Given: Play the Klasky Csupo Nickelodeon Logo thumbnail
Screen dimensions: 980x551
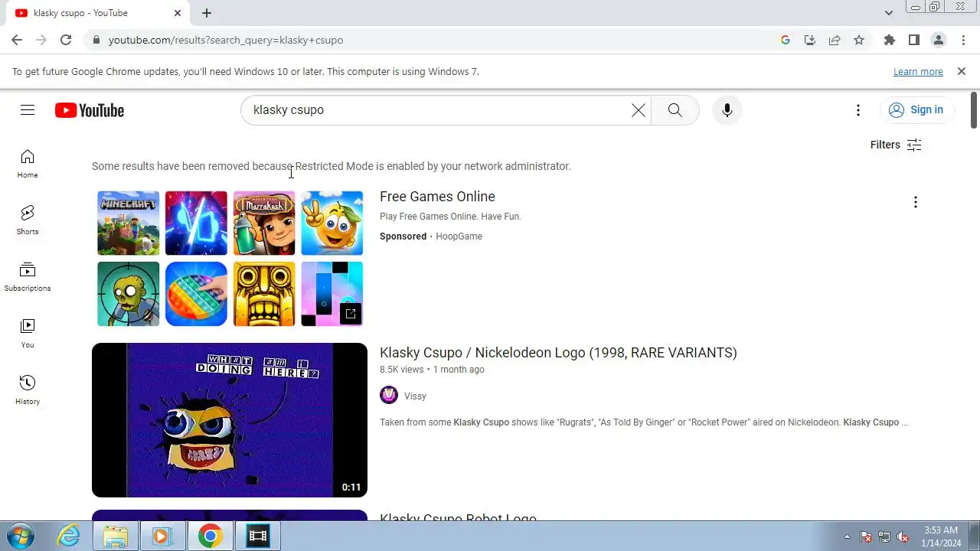Looking at the screenshot, I should pos(230,420).
